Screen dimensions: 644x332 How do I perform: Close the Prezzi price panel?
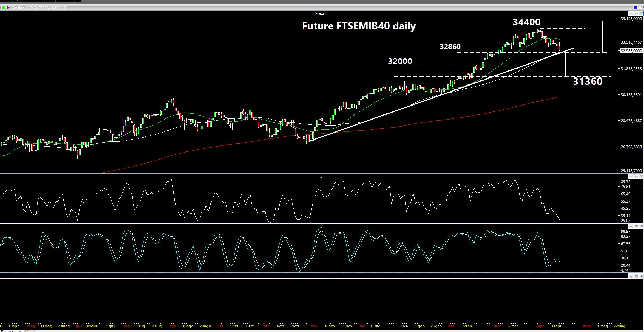tap(641, 13)
